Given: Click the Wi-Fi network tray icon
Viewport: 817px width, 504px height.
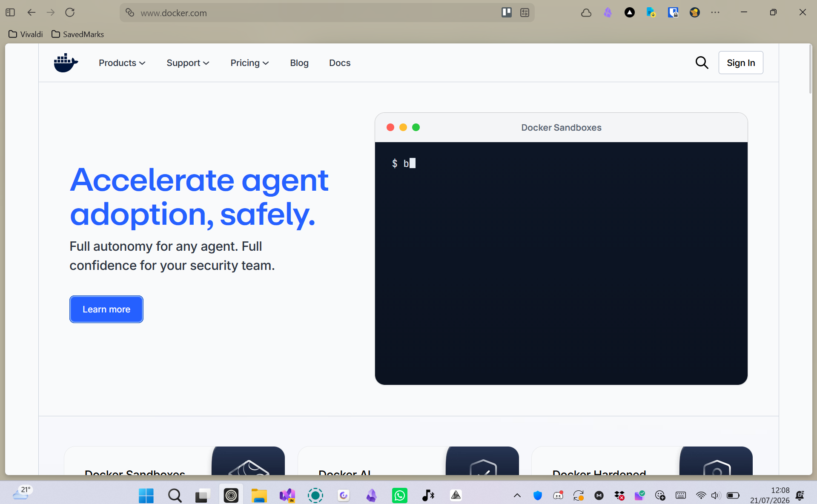Looking at the screenshot, I should [701, 495].
